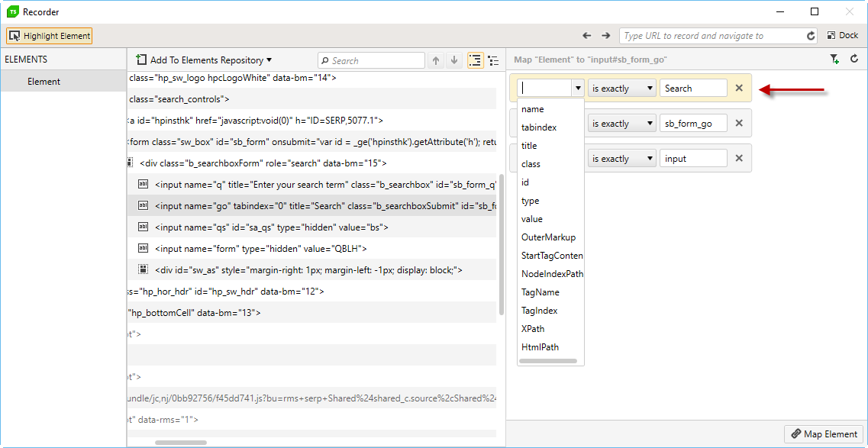Remove the Search filter row
The height and width of the screenshot is (448, 868).
coord(739,88)
